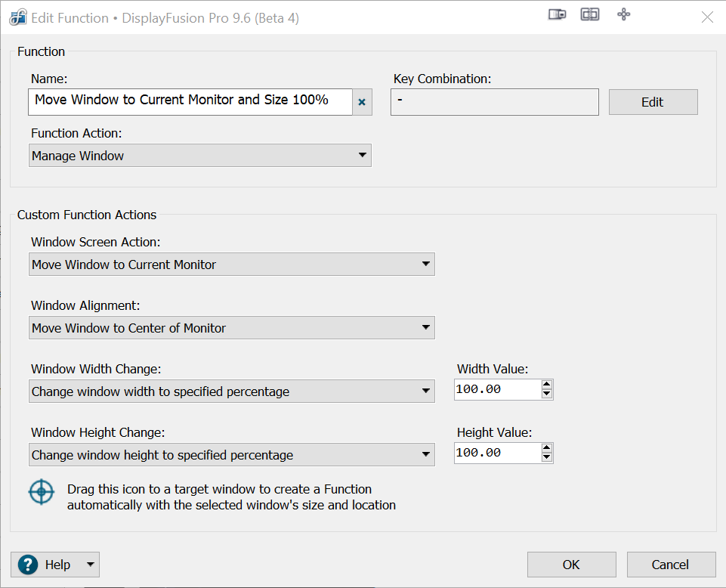Click the DisplayFusion app icon in title bar

click(x=18, y=17)
